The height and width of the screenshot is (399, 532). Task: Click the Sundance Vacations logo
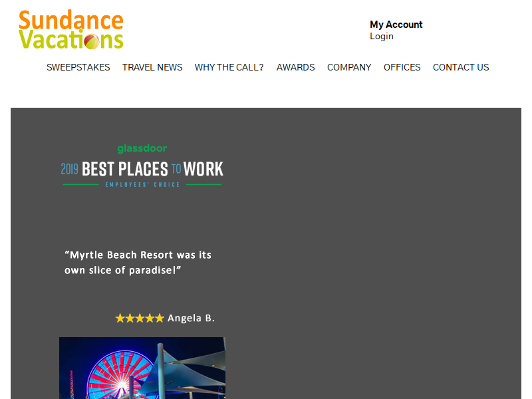click(71, 29)
